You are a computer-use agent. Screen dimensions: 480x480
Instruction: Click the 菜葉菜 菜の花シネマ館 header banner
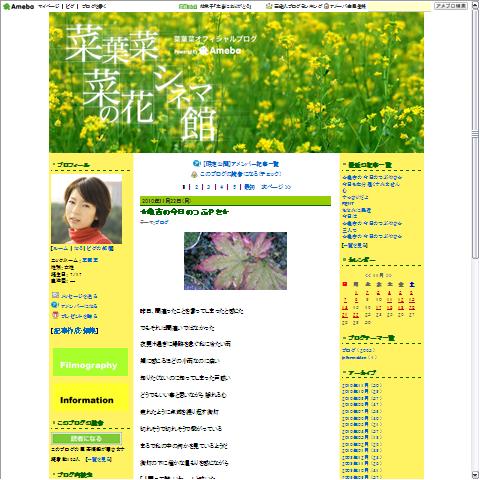click(236, 83)
